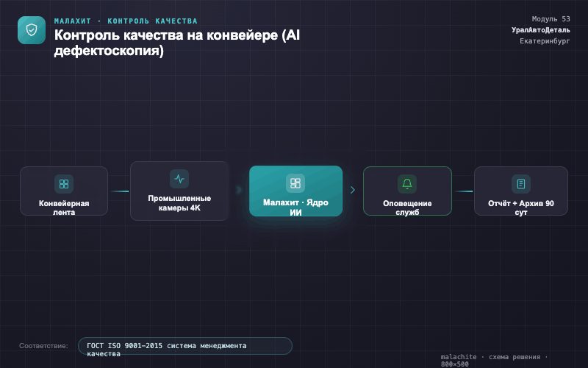Viewport: 588px width, 368px height.
Task: Click the ГОСТ ISO 9001-2015 compliance pill
Action: (185, 346)
